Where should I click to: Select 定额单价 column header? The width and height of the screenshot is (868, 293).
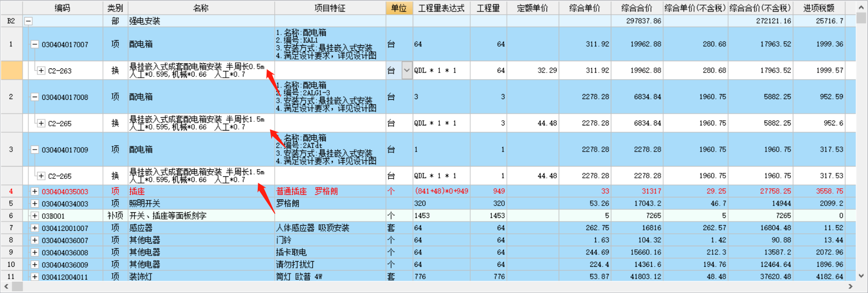(x=533, y=8)
